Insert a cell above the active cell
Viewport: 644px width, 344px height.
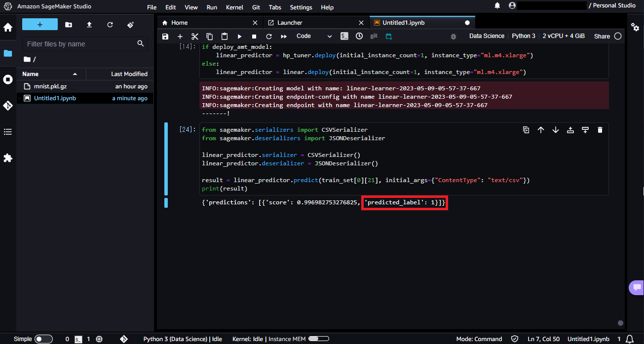570,130
